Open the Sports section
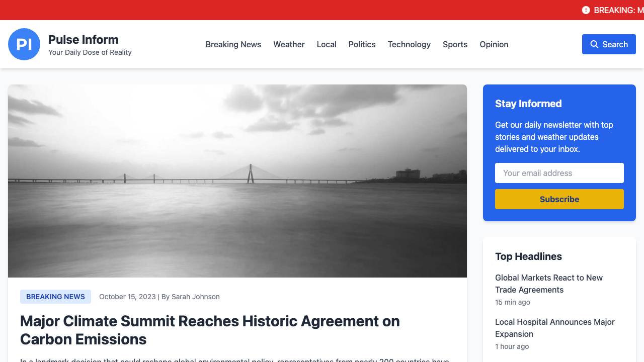The image size is (644, 362). coord(455,44)
